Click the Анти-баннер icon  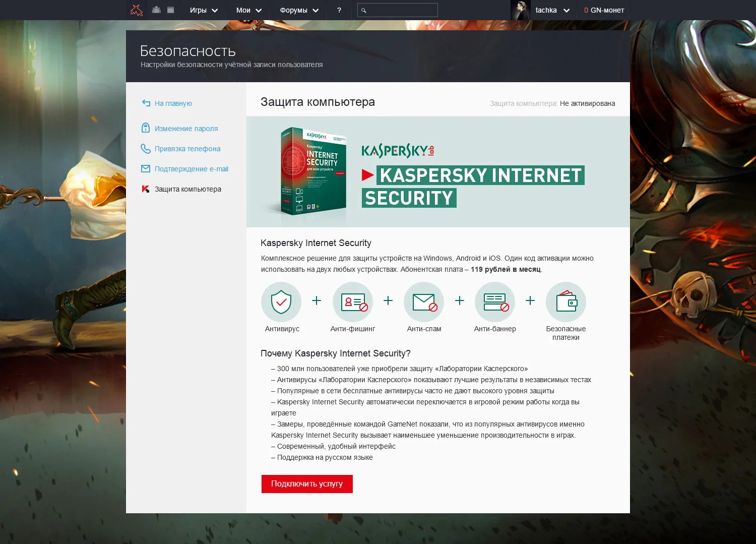[495, 302]
